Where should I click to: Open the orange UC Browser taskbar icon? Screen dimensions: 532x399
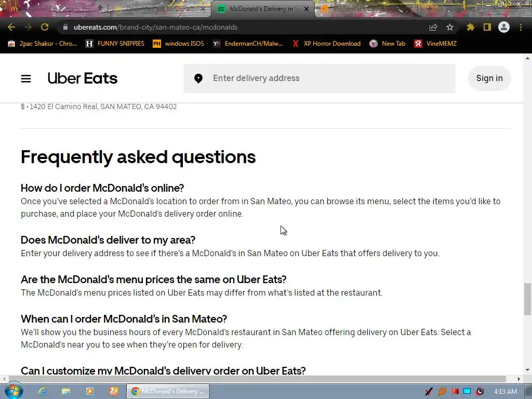click(114, 391)
